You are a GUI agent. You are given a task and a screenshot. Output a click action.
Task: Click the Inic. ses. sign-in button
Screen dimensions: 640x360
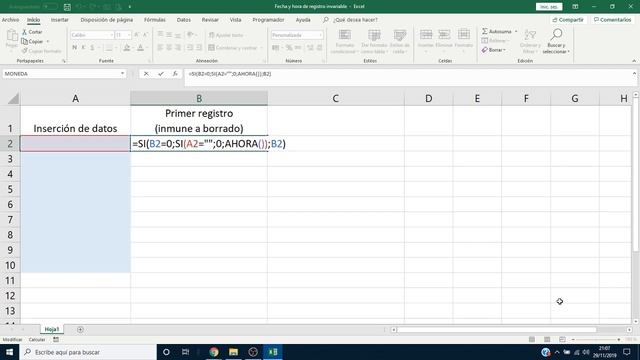point(549,7)
